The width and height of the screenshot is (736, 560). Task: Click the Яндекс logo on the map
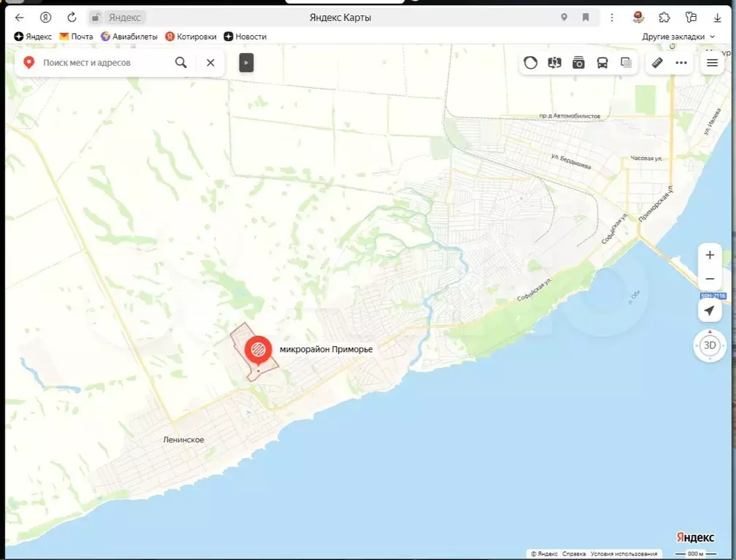coord(694,537)
